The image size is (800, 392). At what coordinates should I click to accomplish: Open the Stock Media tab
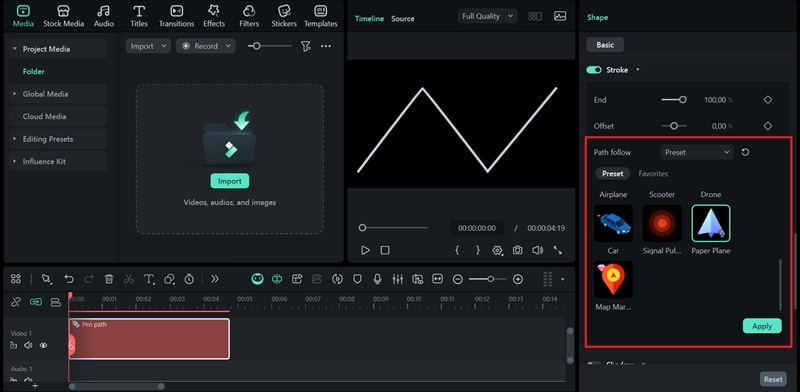[x=63, y=16]
